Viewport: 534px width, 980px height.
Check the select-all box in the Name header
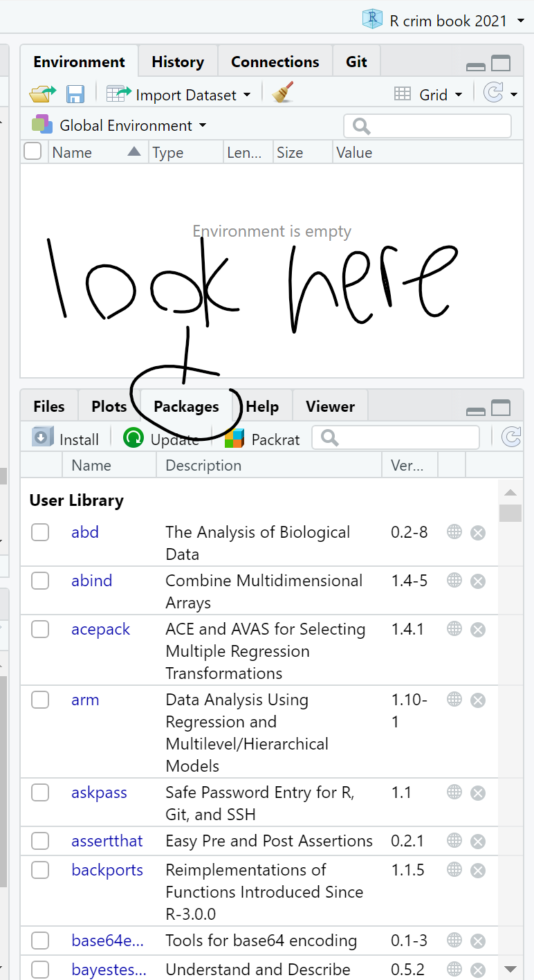pos(33,151)
